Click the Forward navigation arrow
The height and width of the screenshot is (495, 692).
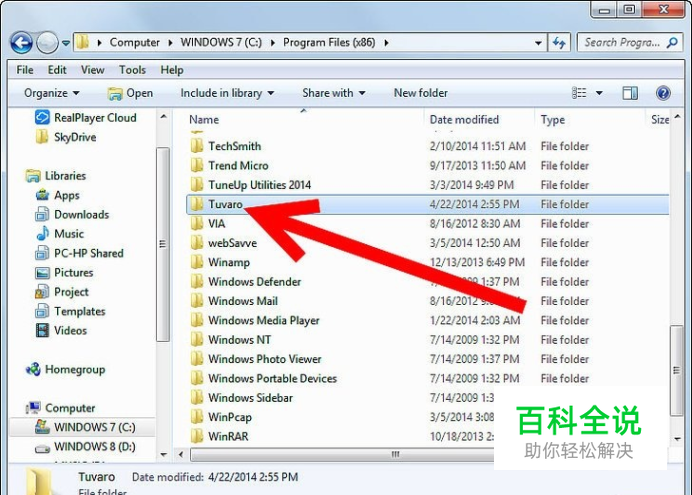47,43
